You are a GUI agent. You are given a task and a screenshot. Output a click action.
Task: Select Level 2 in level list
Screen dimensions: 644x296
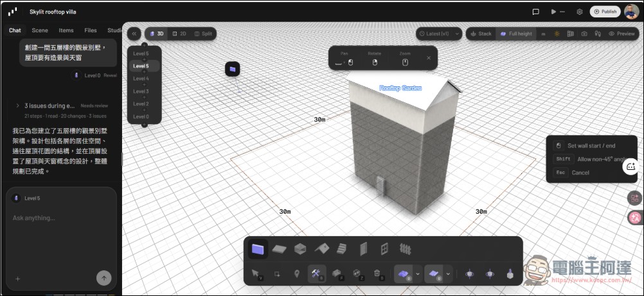141,104
